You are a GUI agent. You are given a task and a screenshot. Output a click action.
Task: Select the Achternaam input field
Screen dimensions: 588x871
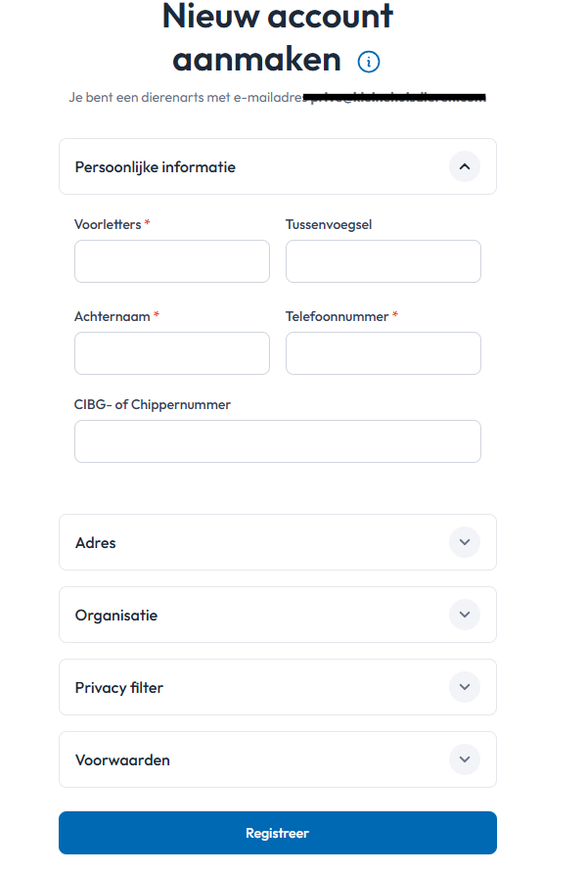[x=172, y=353]
